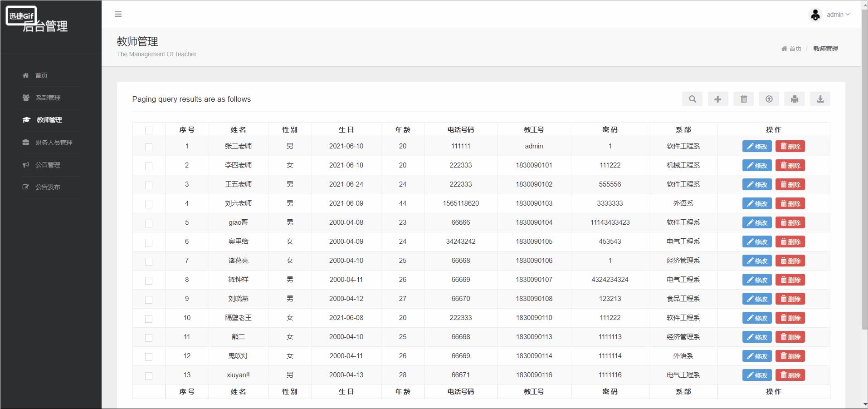This screenshot has height=409, width=868.
Task: Click the admin user avatar icon
Action: [x=815, y=15]
